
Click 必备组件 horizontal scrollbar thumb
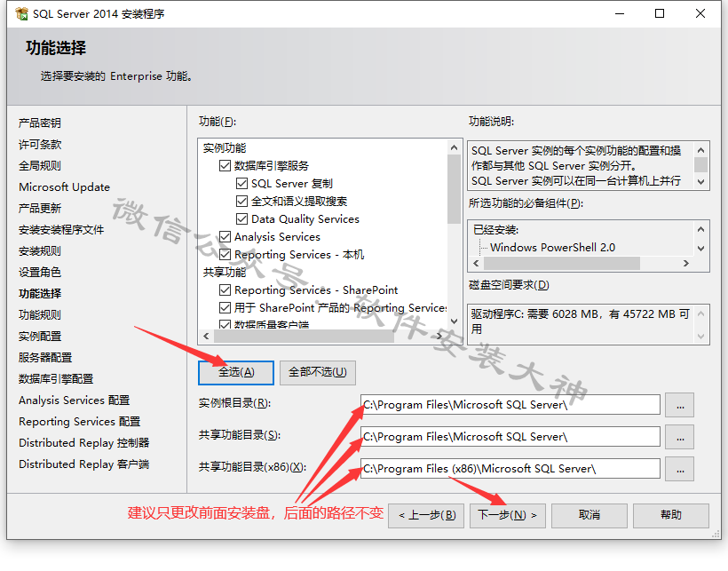click(562, 264)
